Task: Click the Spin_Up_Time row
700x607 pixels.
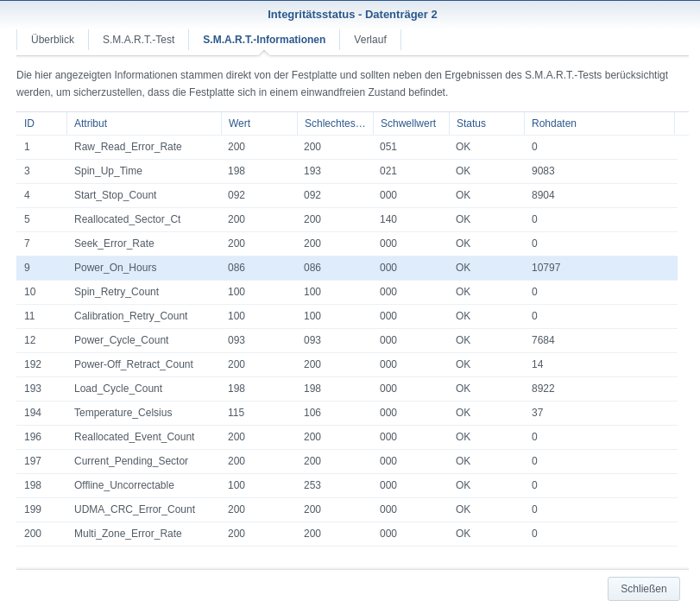Action: (x=108, y=171)
